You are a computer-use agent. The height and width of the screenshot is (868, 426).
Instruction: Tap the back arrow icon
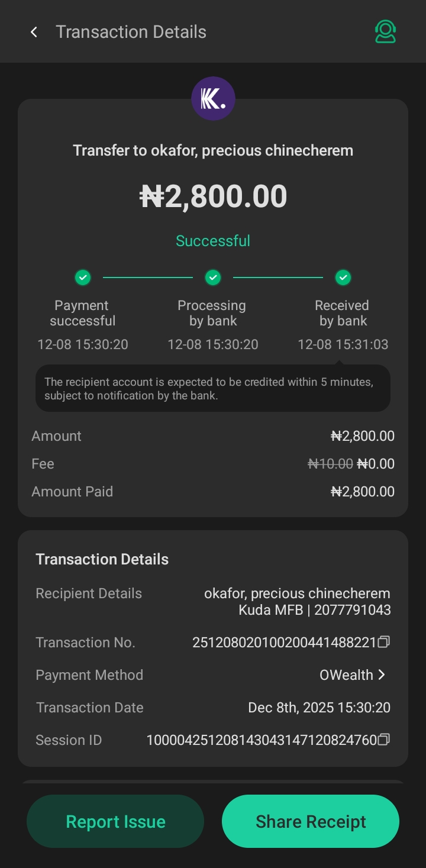(34, 32)
